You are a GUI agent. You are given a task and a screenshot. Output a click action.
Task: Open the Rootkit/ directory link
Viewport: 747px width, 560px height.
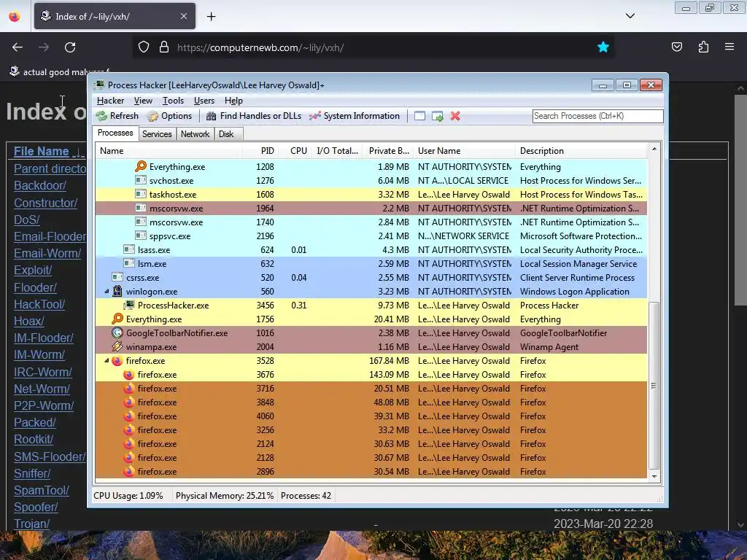[34, 439]
